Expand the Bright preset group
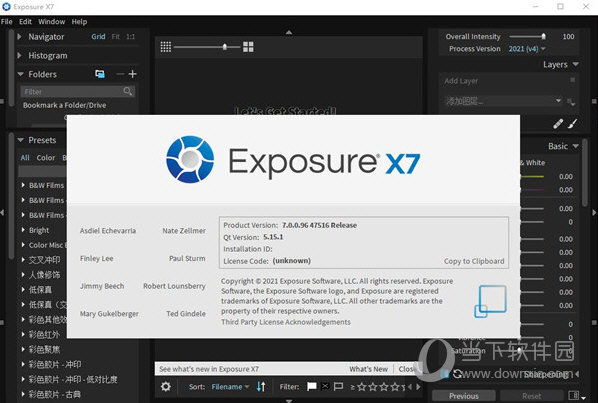598x403 pixels. 23,230
